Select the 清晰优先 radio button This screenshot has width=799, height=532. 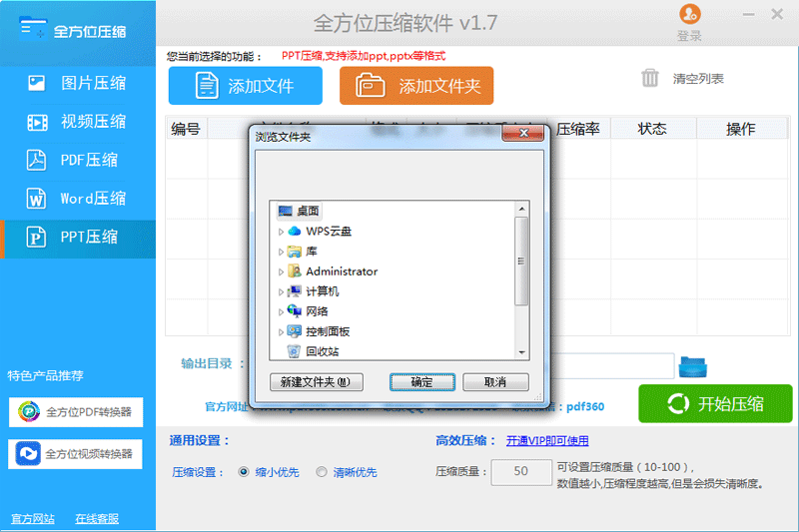click(x=321, y=472)
